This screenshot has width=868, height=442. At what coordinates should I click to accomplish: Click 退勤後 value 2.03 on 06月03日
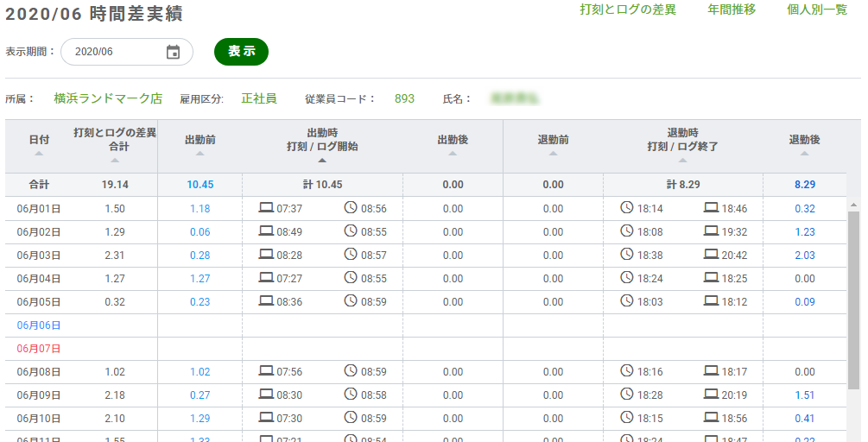tap(805, 255)
